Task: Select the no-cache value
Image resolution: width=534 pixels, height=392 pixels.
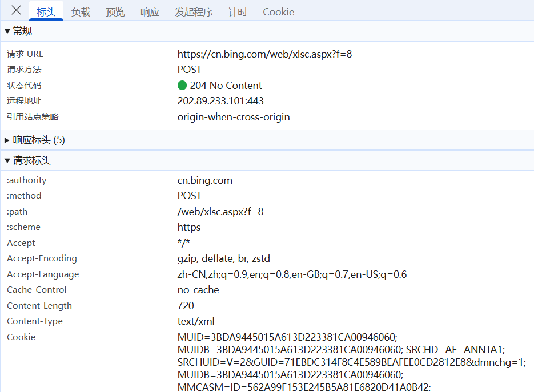Action: coord(198,290)
